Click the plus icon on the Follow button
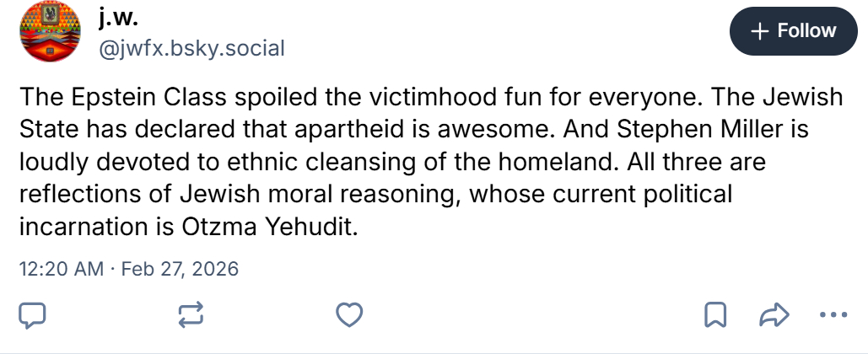Viewport: 868px width, 354px height. point(760,31)
